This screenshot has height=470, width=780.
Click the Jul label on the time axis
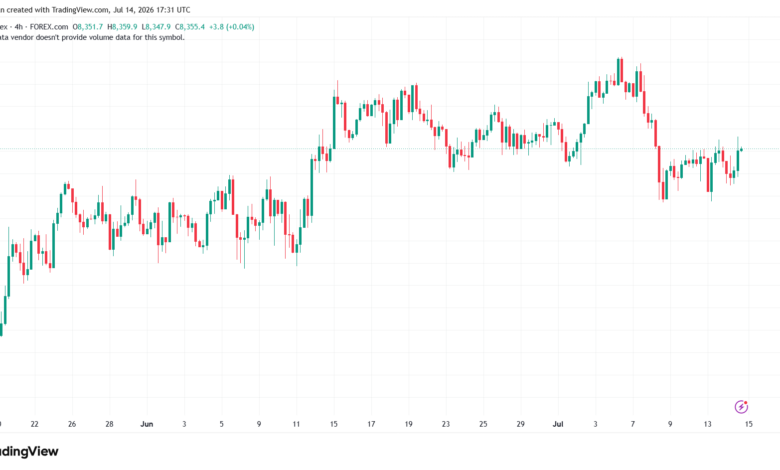pos(558,424)
